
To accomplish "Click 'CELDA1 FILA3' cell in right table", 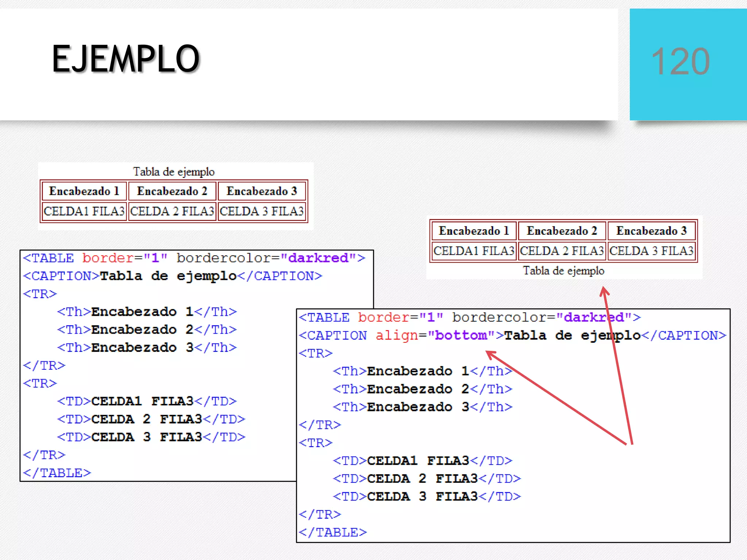I will [474, 251].
